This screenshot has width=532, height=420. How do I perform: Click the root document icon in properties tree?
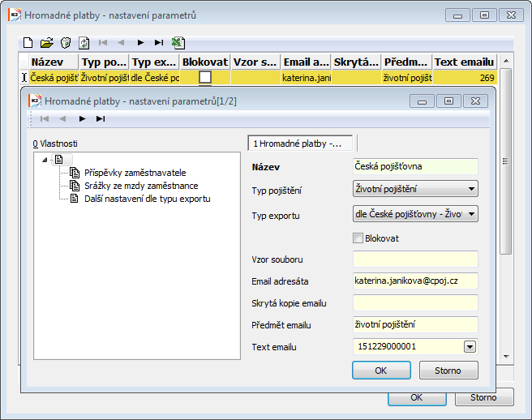(x=59, y=160)
